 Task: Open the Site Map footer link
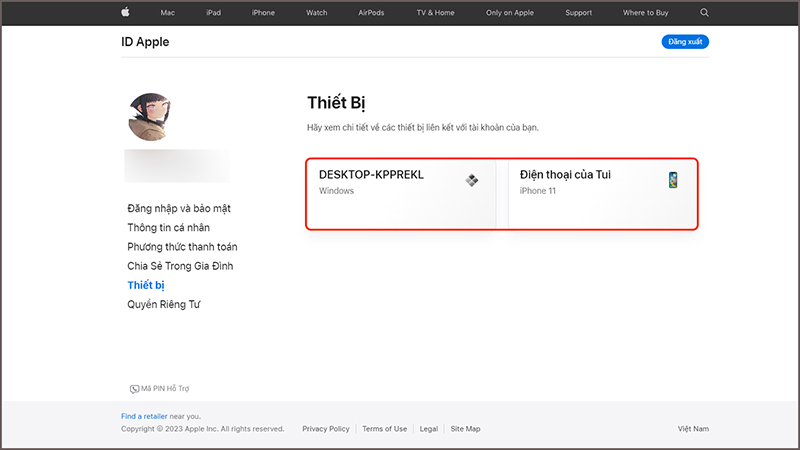[x=465, y=429]
